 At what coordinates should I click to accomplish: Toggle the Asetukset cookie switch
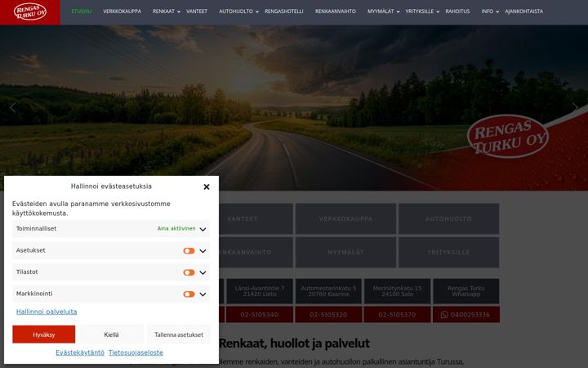189,251
